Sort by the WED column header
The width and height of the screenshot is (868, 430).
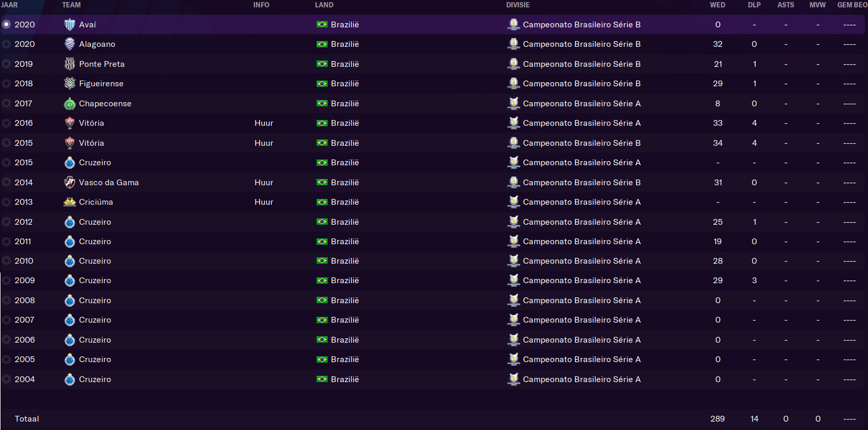pyautogui.click(x=717, y=5)
